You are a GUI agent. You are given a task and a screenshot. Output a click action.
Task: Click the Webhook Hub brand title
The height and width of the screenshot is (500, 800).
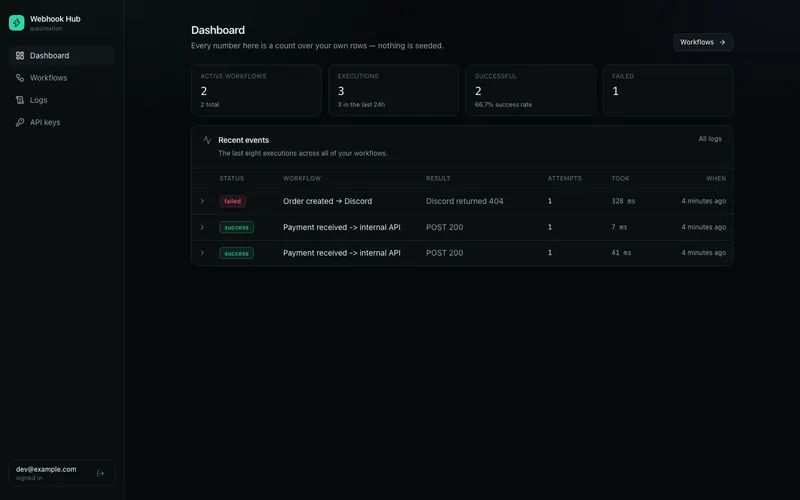[55, 19]
